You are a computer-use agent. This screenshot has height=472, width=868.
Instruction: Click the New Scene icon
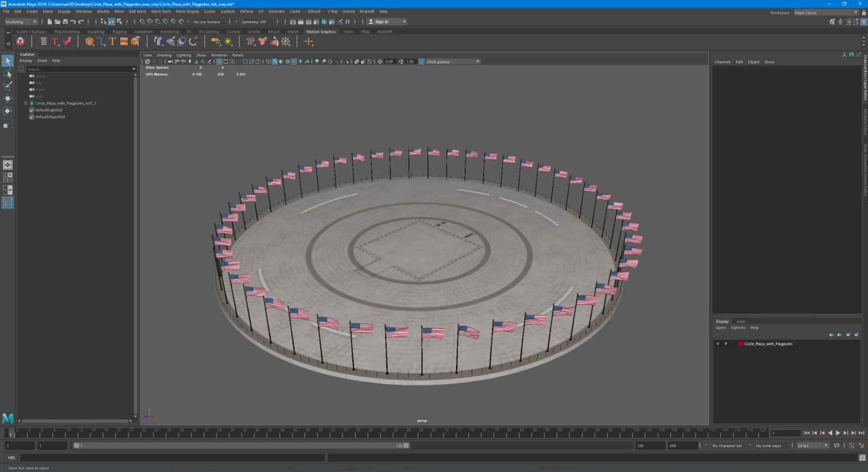[x=49, y=22]
